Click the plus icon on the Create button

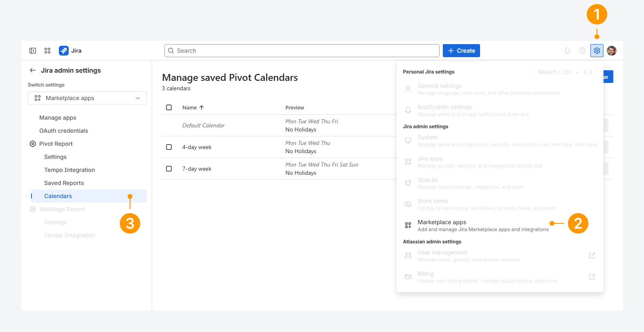click(451, 51)
